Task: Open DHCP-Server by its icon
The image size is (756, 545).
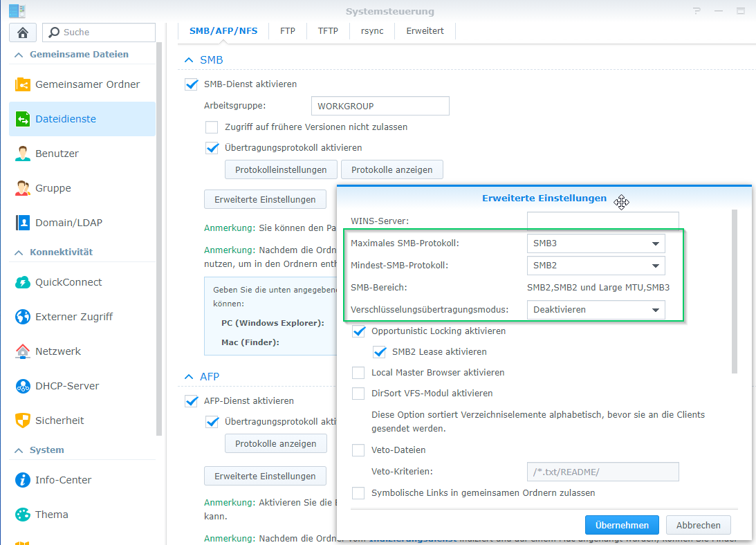Action: coord(23,386)
